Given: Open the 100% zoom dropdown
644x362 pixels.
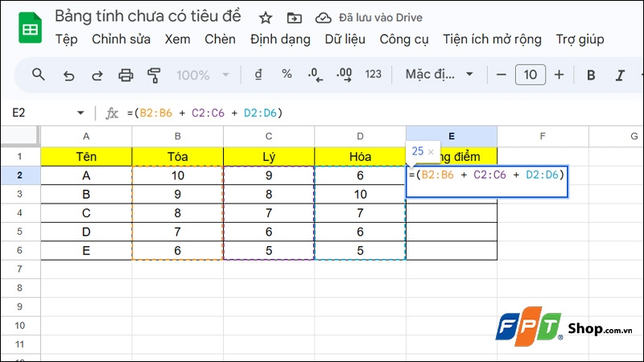Looking at the screenshot, I should [x=203, y=75].
